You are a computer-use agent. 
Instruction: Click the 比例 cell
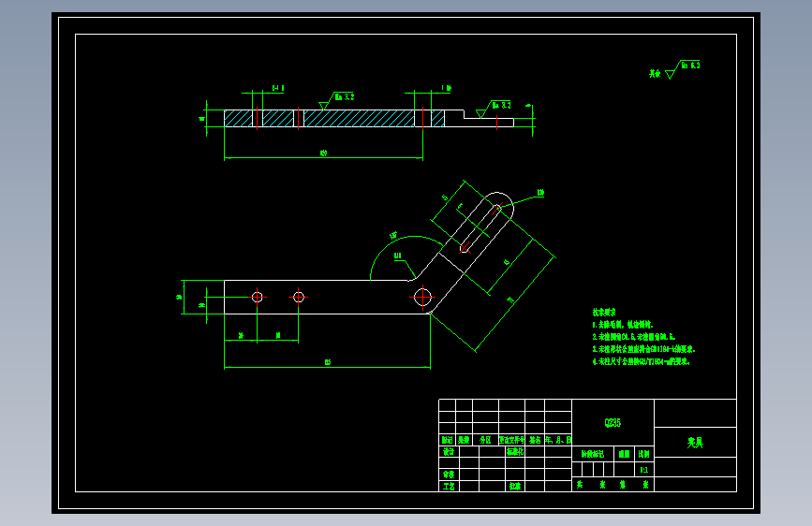tap(644, 454)
